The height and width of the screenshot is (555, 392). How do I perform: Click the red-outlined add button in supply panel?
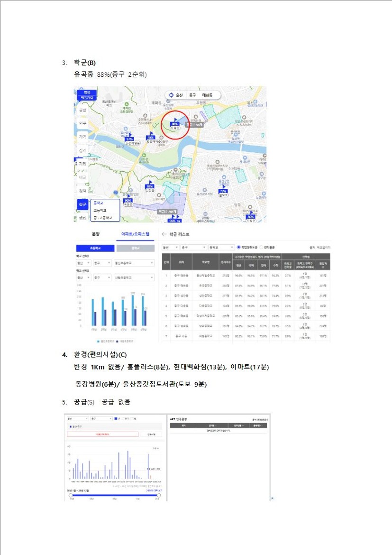click(x=102, y=435)
